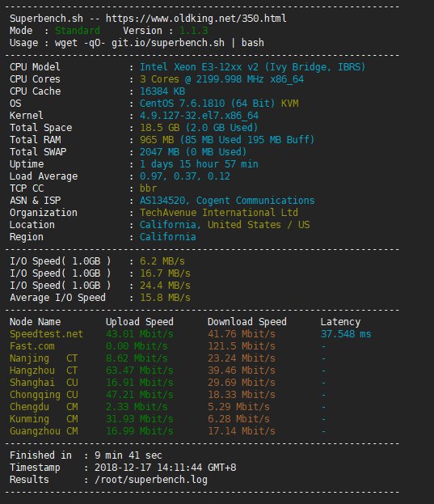This screenshot has height=504, width=434.
Task: Click the version number 1.1.3
Action: tap(194, 31)
